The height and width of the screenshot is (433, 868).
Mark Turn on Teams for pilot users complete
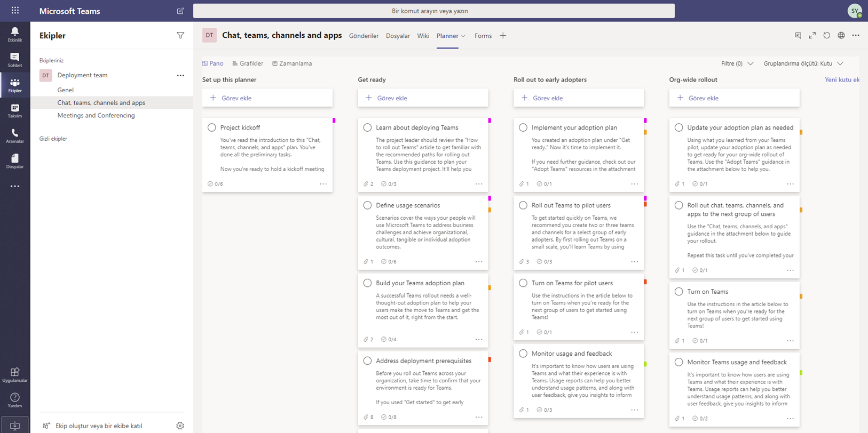523,283
